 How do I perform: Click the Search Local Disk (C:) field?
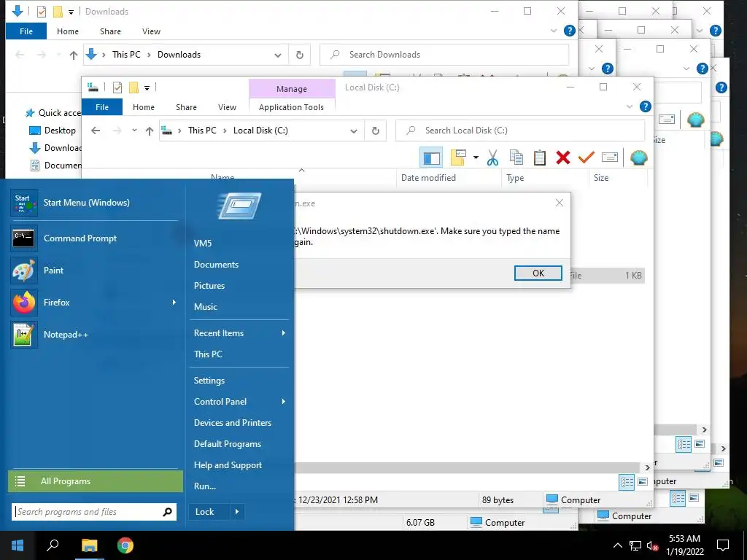click(520, 131)
